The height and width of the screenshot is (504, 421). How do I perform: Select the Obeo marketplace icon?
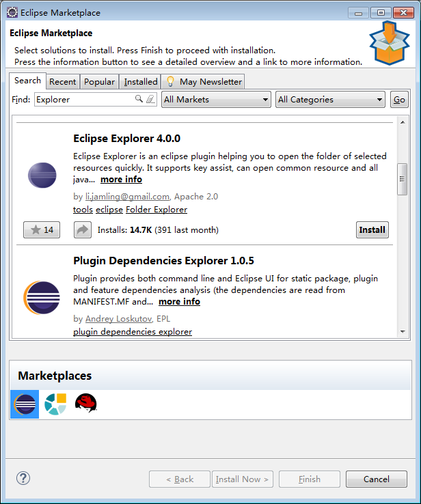pos(55,404)
